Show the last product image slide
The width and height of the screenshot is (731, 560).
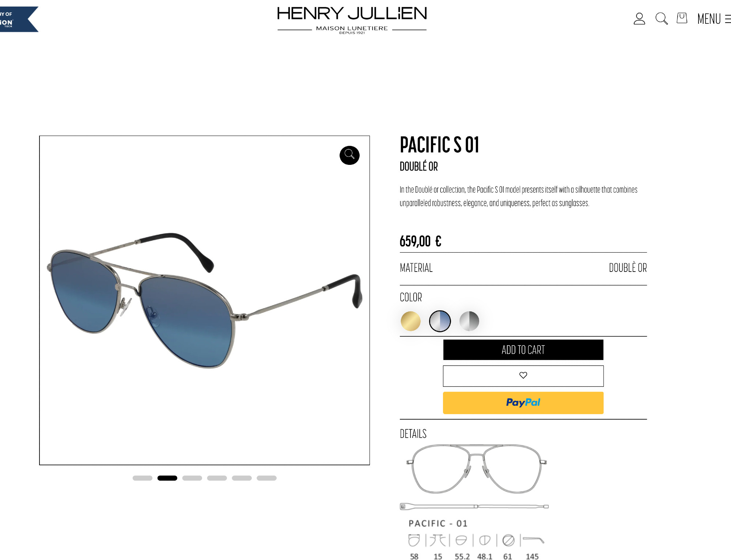[x=267, y=478]
